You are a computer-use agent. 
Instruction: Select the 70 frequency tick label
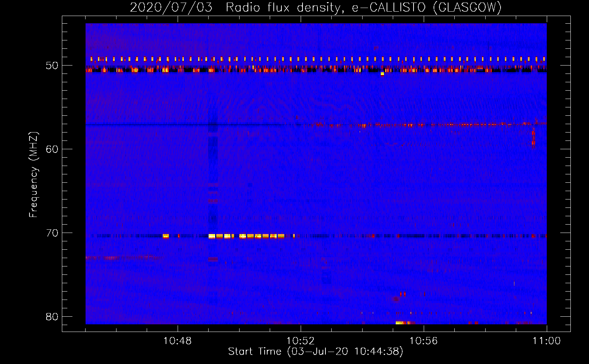(x=52, y=233)
